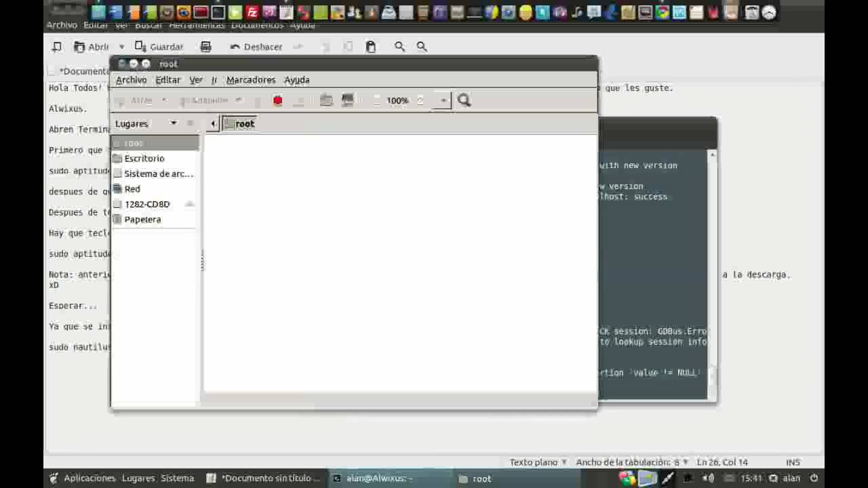Eject the 1282-CD8D volume
Screen dimensions: 868x488
(190, 204)
